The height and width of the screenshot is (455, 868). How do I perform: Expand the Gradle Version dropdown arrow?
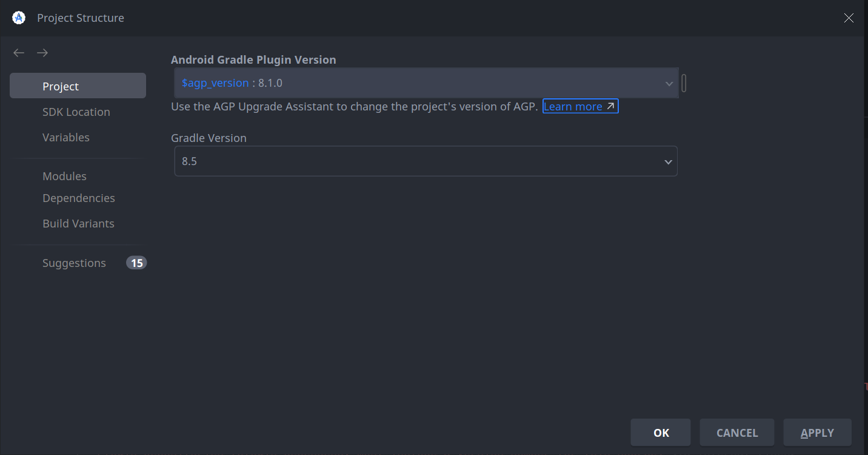point(668,162)
